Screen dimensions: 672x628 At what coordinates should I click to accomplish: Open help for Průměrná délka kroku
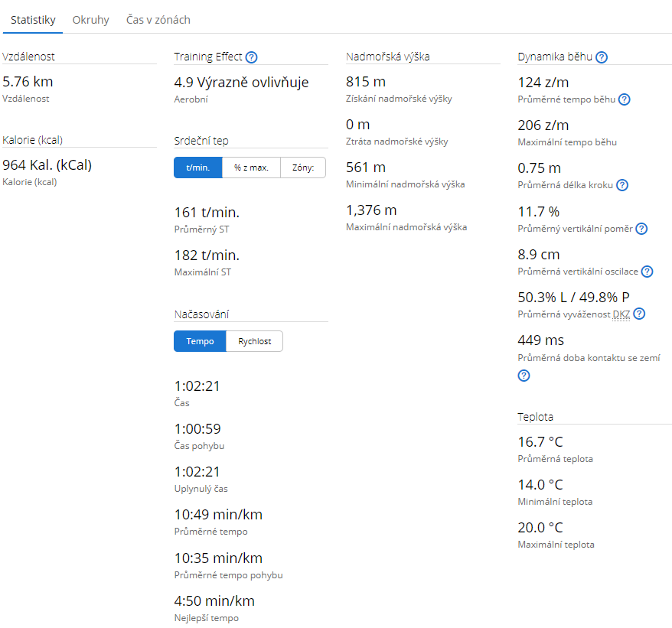[622, 185]
